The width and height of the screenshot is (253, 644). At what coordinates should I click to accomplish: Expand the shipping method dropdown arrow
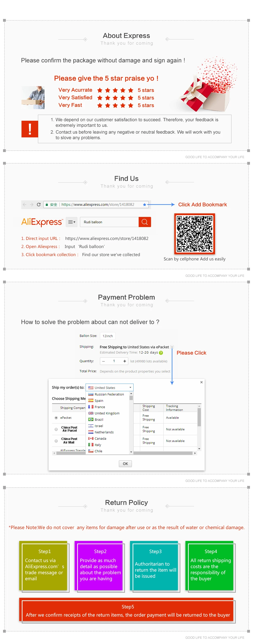coord(172,347)
